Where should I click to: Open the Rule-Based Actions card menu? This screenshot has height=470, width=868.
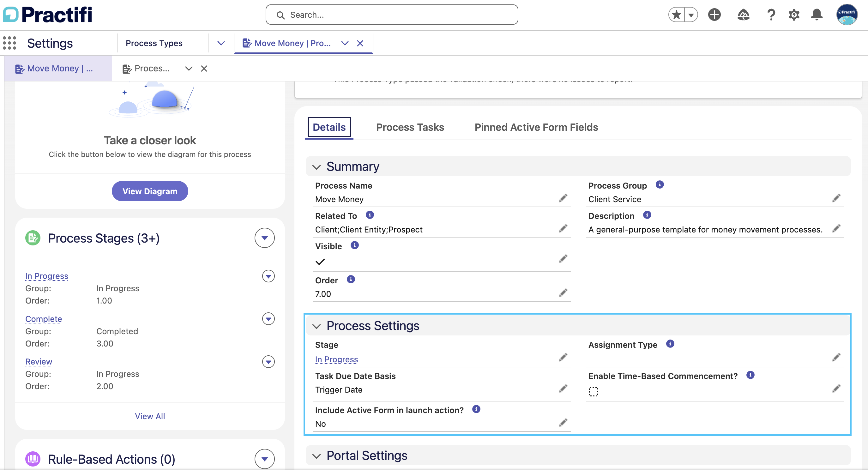(x=264, y=459)
